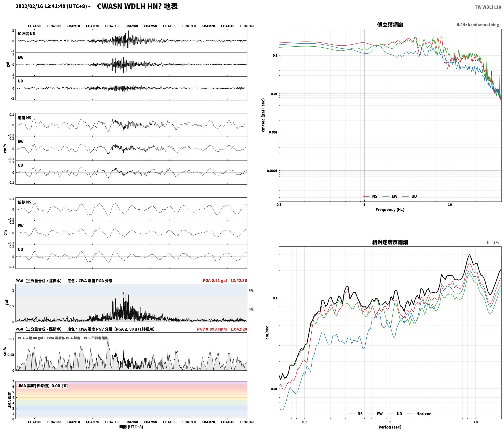Click the NS legend entry in response spectrum

(356, 414)
